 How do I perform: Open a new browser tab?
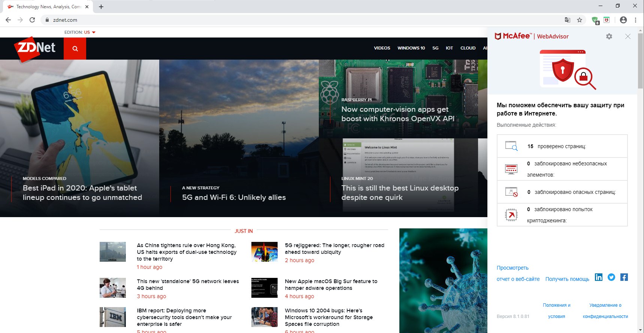[x=101, y=7]
